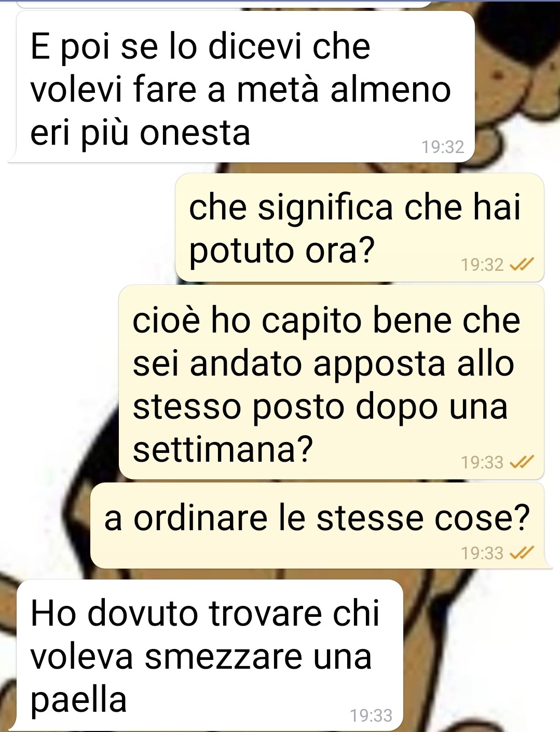Tap empty wallpaper left of "che significa" bubble
The image size is (560, 732).
click(88, 228)
